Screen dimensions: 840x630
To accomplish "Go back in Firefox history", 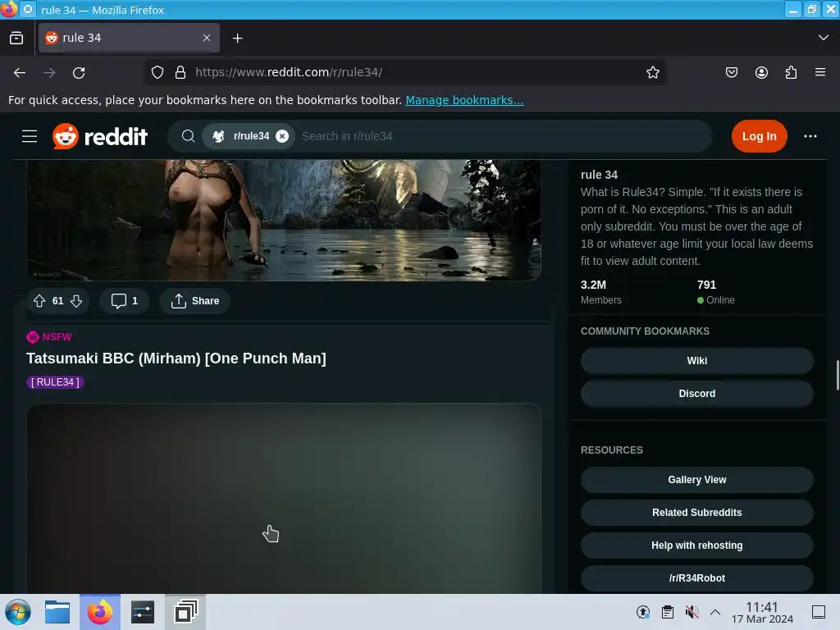I will point(20,72).
